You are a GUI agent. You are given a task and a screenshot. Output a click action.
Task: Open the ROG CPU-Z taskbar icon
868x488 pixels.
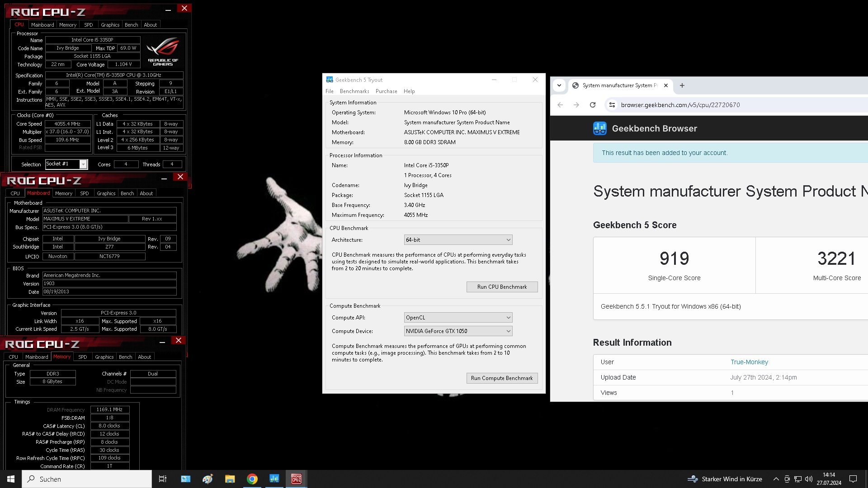click(x=296, y=479)
